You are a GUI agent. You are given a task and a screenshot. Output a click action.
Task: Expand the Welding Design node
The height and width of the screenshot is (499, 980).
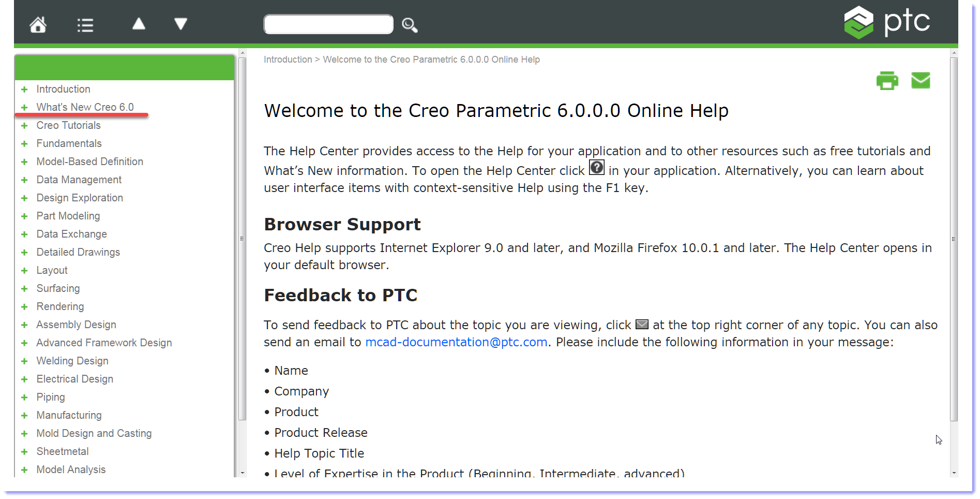24,361
